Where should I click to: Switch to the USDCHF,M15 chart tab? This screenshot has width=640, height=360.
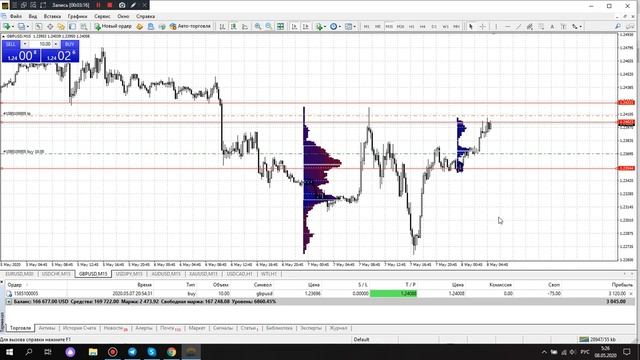56,274
